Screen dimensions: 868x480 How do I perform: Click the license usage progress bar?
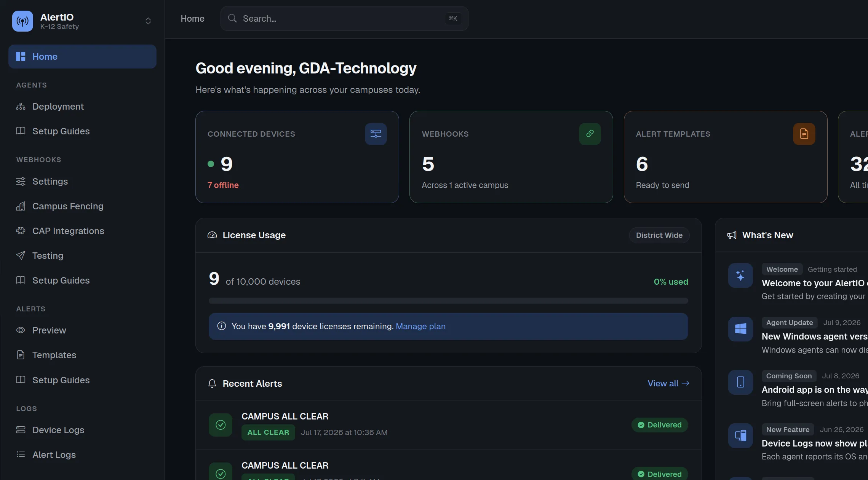click(448, 301)
